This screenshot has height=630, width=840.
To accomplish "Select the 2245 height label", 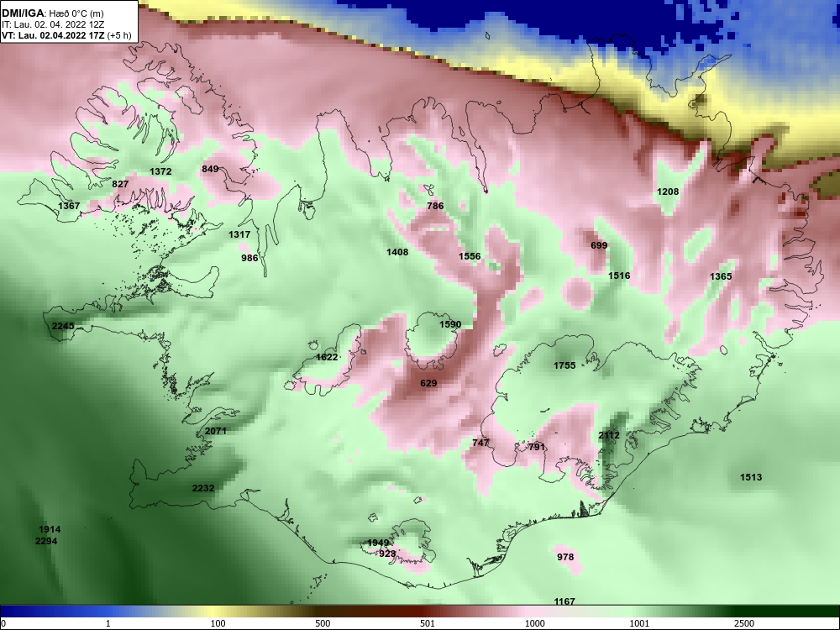I will (x=63, y=326).
